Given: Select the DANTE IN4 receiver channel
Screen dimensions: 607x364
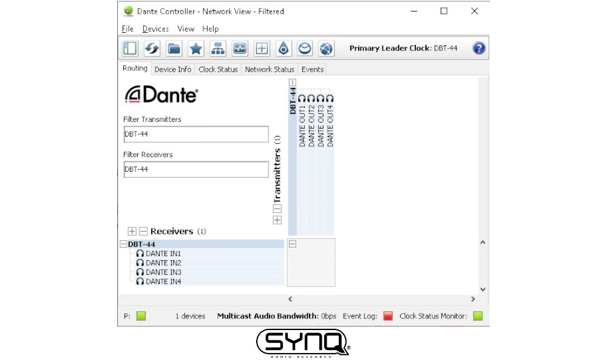Looking at the screenshot, I should (x=209, y=281).
